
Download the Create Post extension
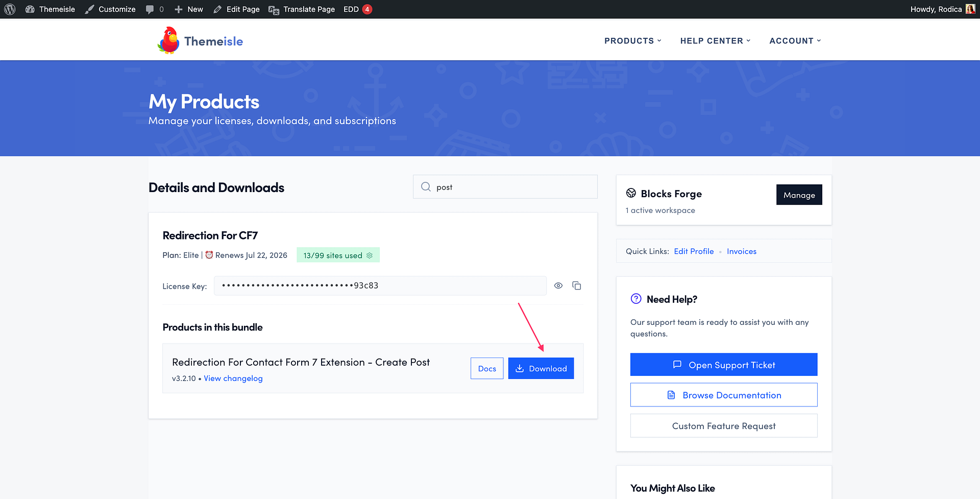(x=541, y=368)
